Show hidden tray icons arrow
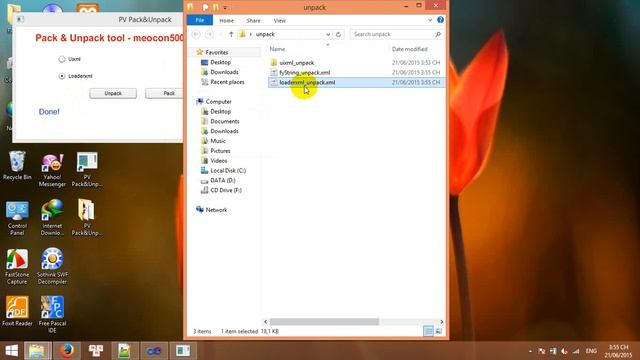640x360 pixels. click(530, 351)
